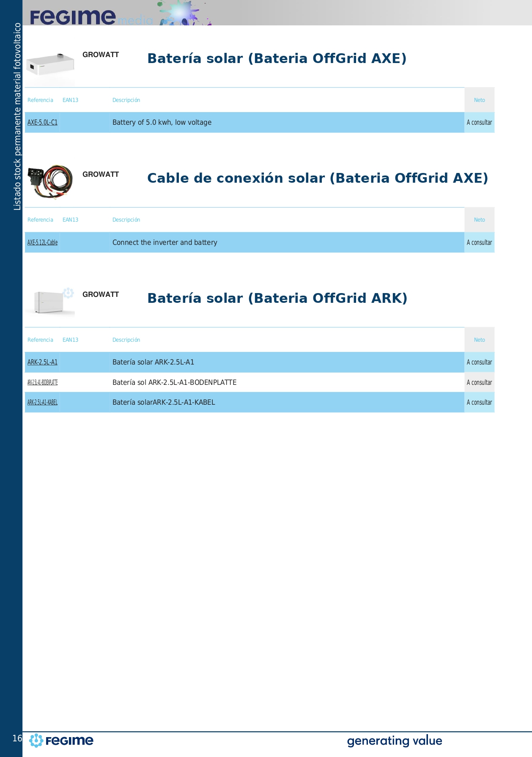Click the connection cable product image
This screenshot has width=532, height=757.
tap(50, 182)
